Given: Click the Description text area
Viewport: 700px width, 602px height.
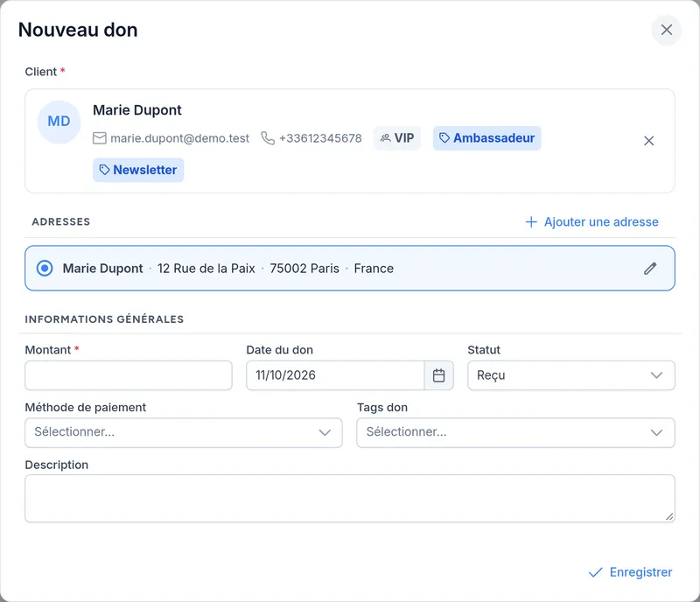Looking at the screenshot, I should [350, 499].
